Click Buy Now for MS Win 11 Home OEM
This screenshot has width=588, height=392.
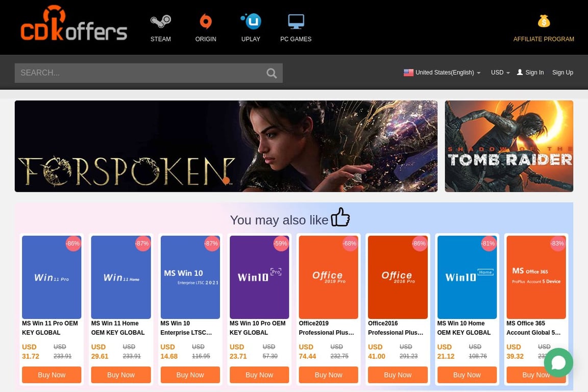(121, 375)
